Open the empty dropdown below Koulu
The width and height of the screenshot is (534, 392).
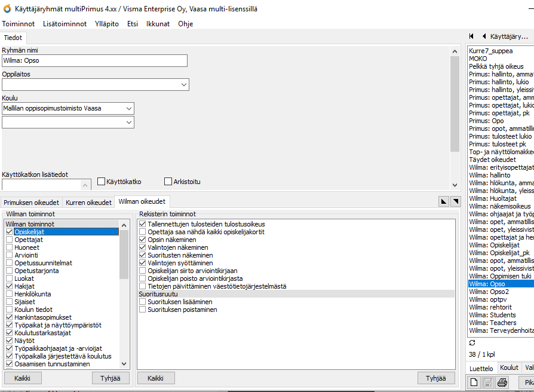[129, 122]
